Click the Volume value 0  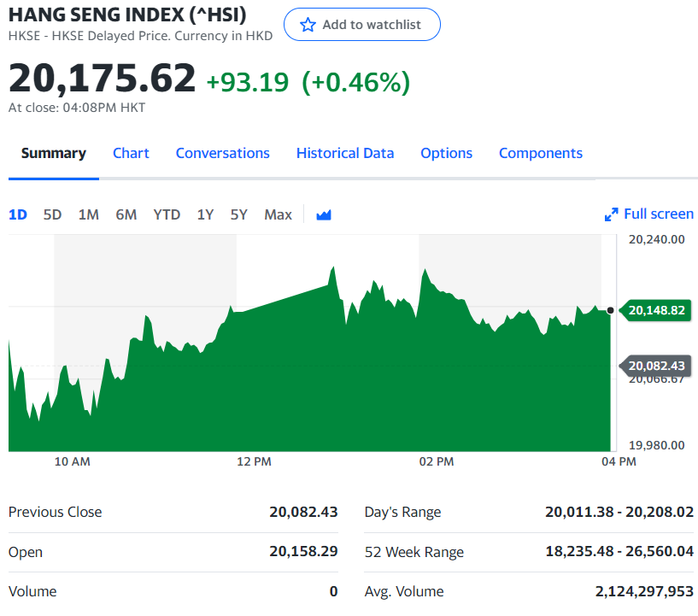coord(333,591)
